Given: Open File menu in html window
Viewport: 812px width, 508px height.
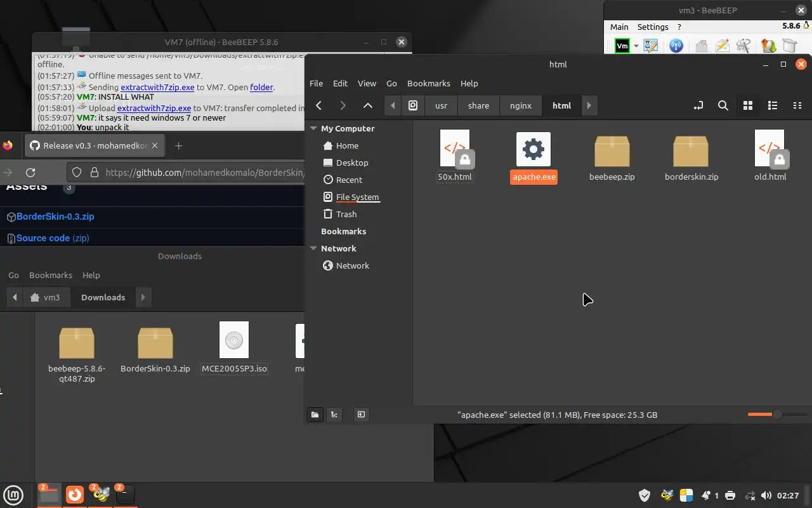Looking at the screenshot, I should 316,83.
